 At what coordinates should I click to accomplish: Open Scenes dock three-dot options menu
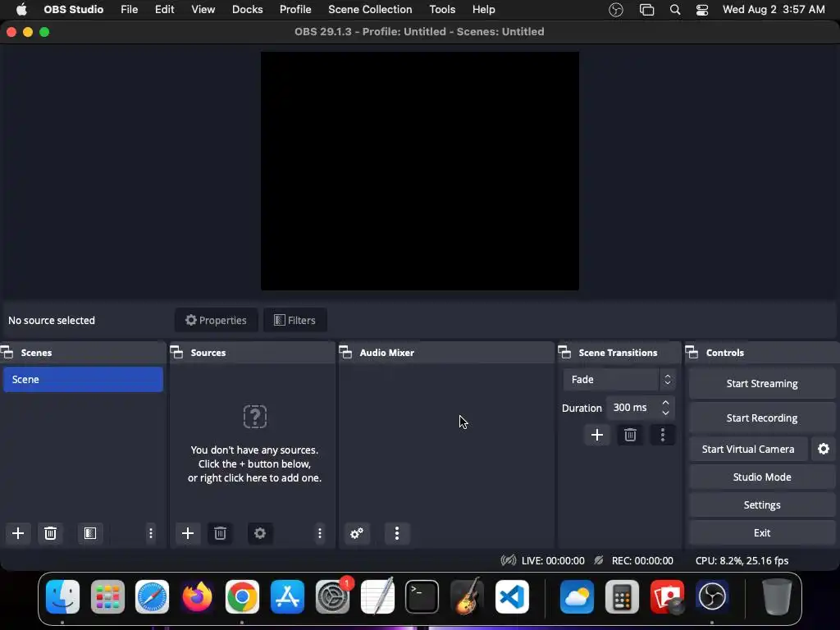click(x=151, y=533)
